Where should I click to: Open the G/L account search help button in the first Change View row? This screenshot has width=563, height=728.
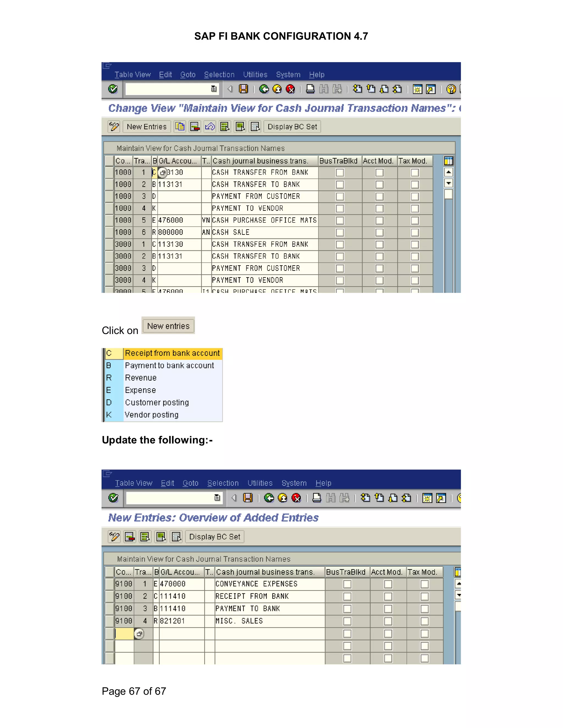click(x=162, y=173)
